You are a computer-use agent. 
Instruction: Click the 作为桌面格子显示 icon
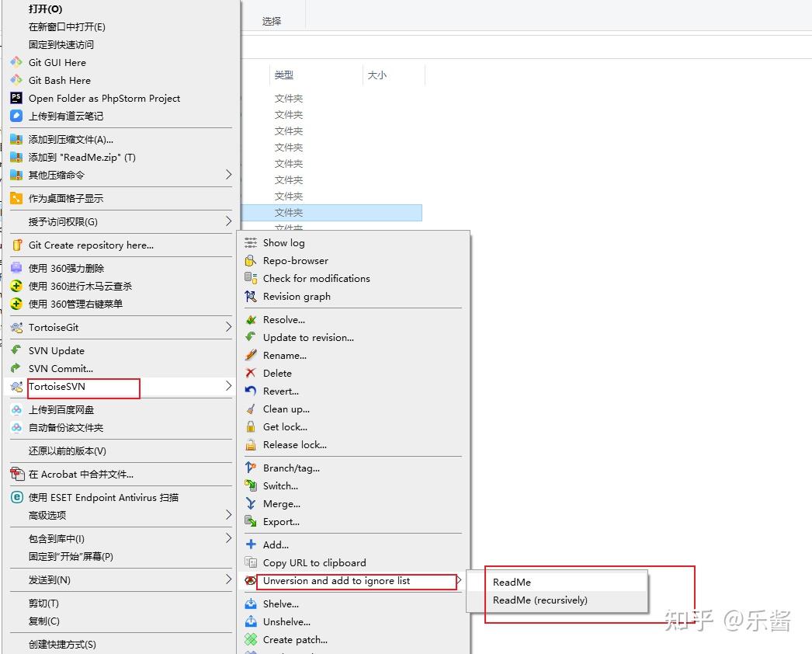click(16, 198)
